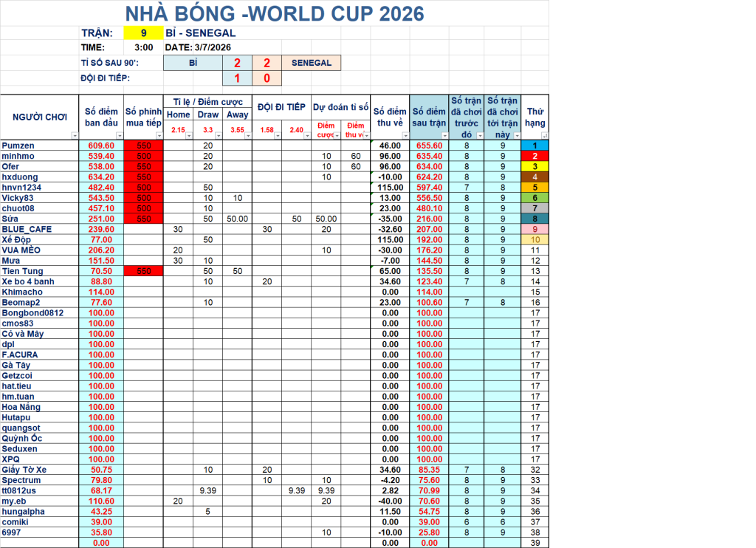Open the Draw odds 3.3 filter dropdown
Image resolution: width=756 pixels, height=548 pixels.
pyautogui.click(x=219, y=136)
